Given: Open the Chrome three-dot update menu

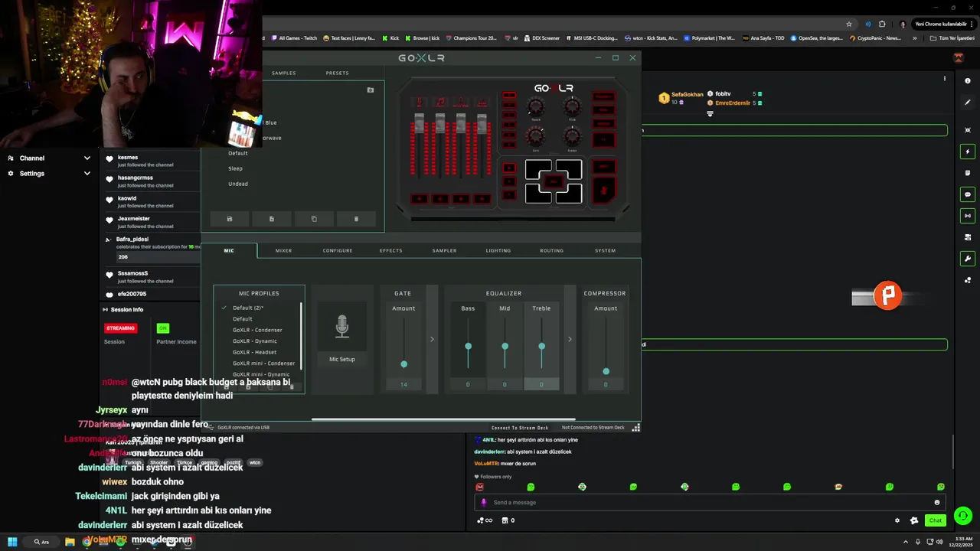Looking at the screenshot, I should 973,24.
